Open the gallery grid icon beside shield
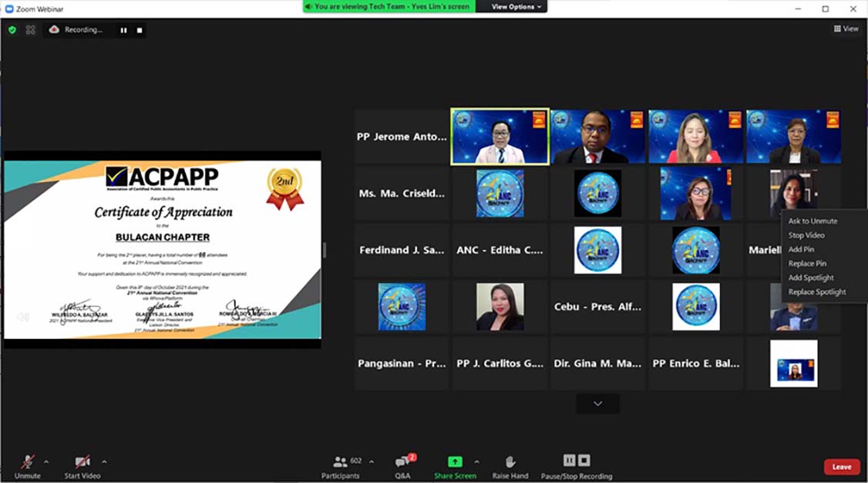 [30, 30]
